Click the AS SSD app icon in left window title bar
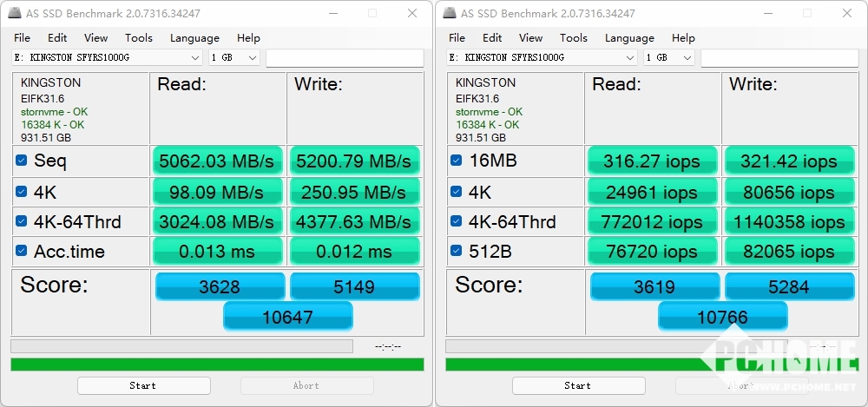868x407 pixels. pos(15,13)
